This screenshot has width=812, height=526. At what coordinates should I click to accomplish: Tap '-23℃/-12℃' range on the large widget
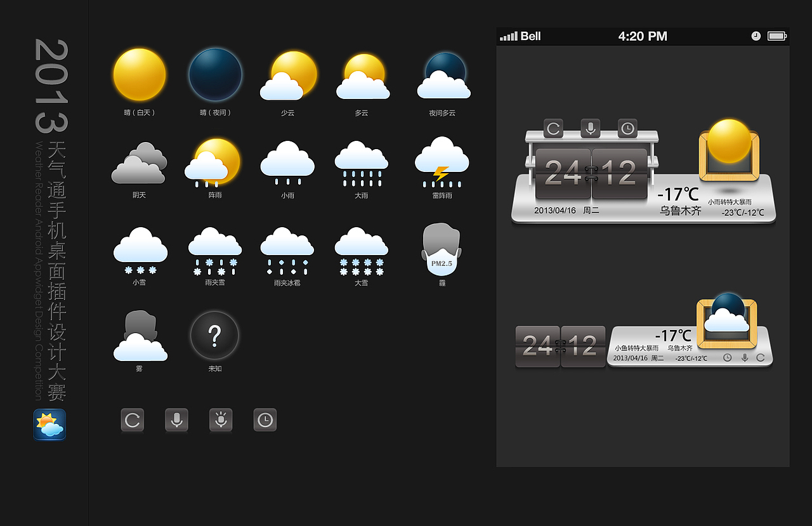(743, 213)
